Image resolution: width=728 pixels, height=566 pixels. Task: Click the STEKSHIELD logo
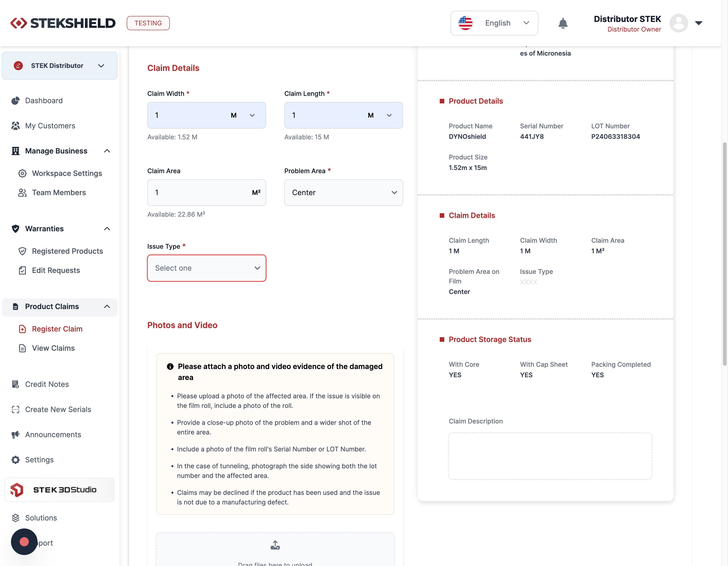[x=63, y=23]
